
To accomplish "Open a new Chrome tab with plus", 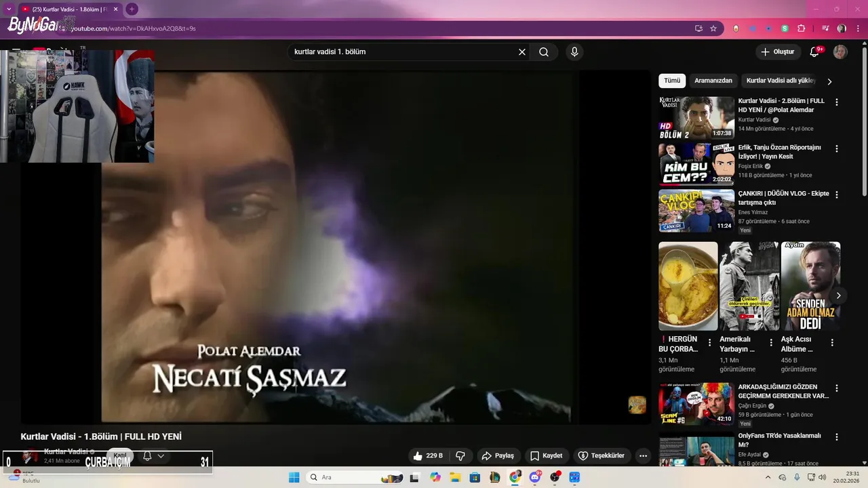I will (x=132, y=9).
